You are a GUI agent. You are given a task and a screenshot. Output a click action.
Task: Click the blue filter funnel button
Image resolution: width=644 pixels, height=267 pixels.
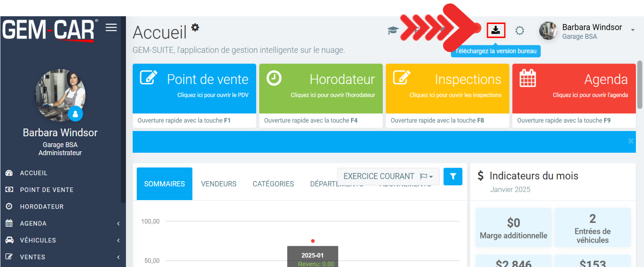(453, 176)
